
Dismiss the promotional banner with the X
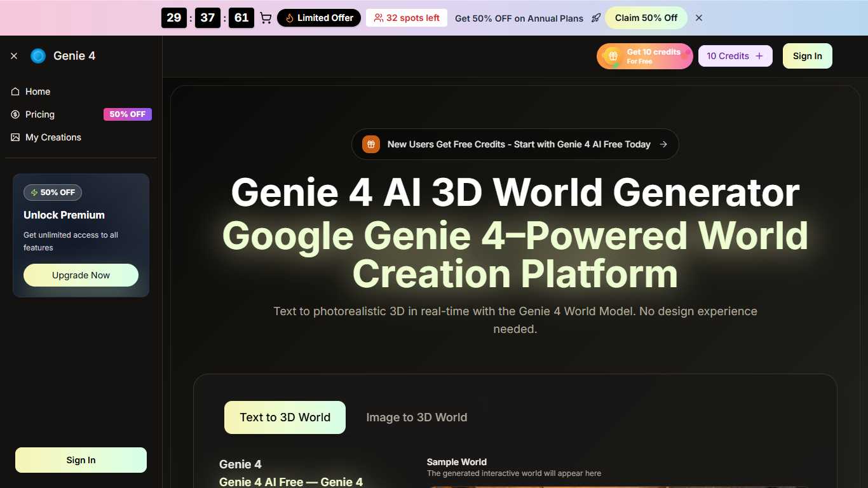click(698, 18)
